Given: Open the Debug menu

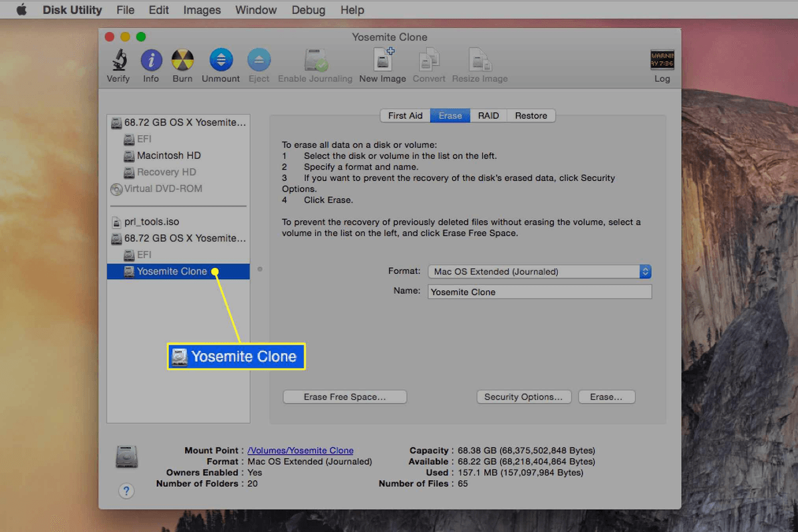Looking at the screenshot, I should (x=308, y=9).
